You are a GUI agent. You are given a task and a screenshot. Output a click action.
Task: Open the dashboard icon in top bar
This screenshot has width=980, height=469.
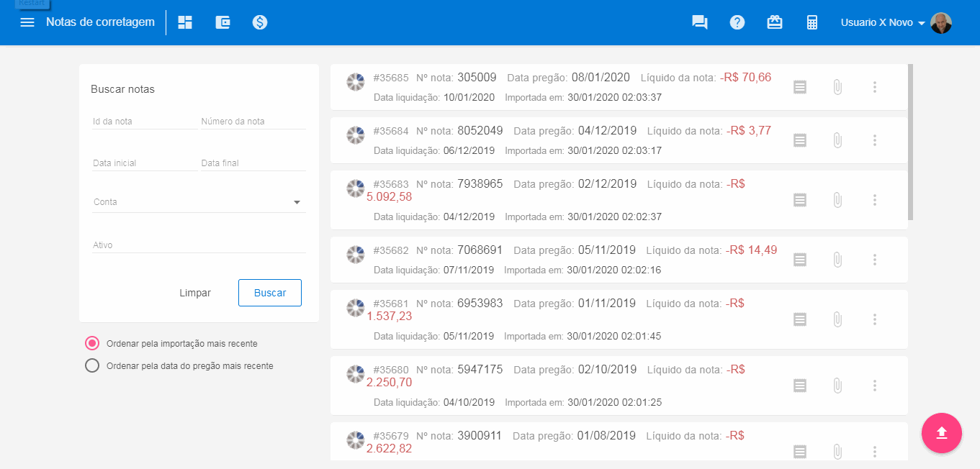185,22
